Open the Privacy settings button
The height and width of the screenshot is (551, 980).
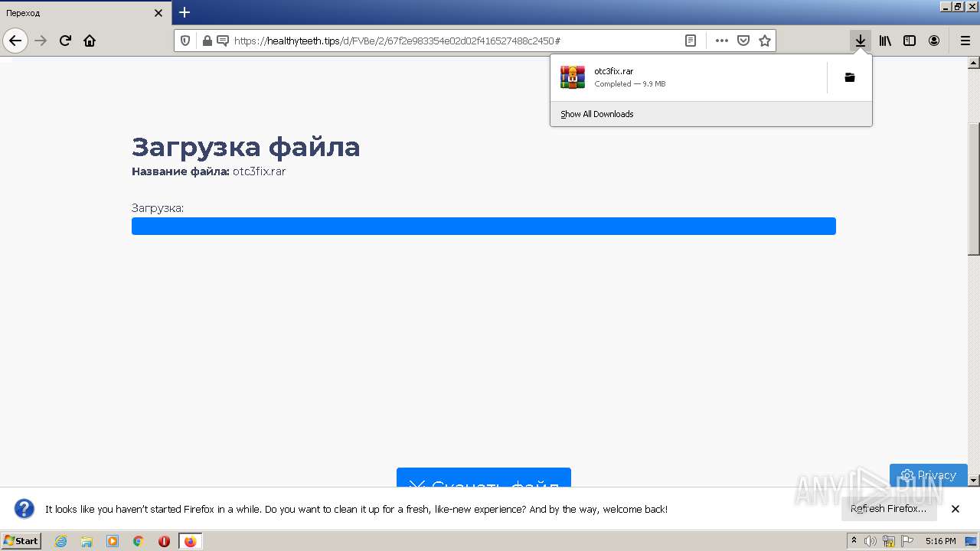point(929,474)
